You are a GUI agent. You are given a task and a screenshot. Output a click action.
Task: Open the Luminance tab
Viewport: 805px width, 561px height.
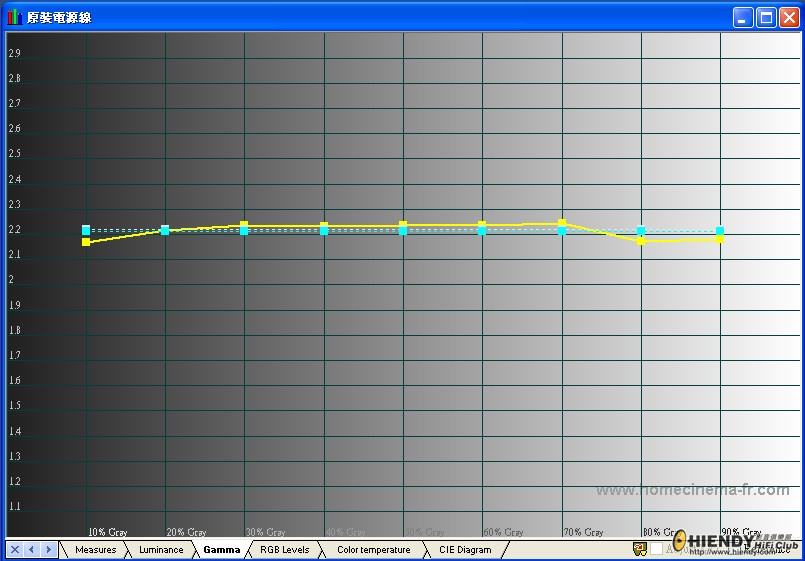[161, 550]
